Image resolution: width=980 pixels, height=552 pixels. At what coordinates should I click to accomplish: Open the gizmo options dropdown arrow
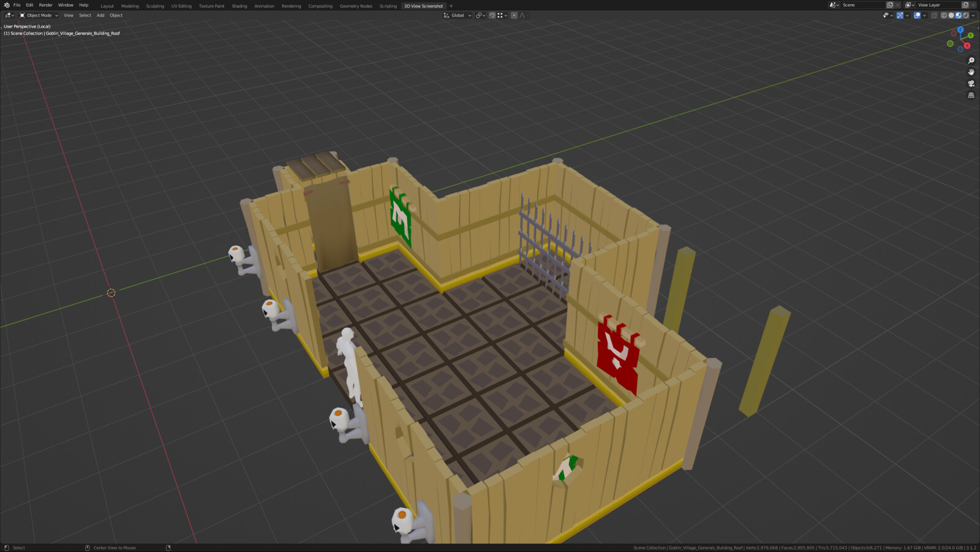coord(907,15)
